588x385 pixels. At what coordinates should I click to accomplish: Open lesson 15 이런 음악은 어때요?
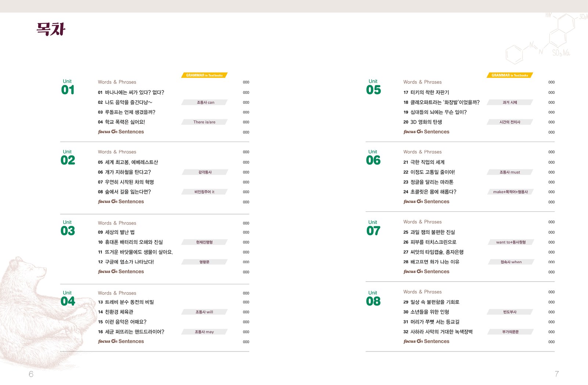click(x=122, y=322)
